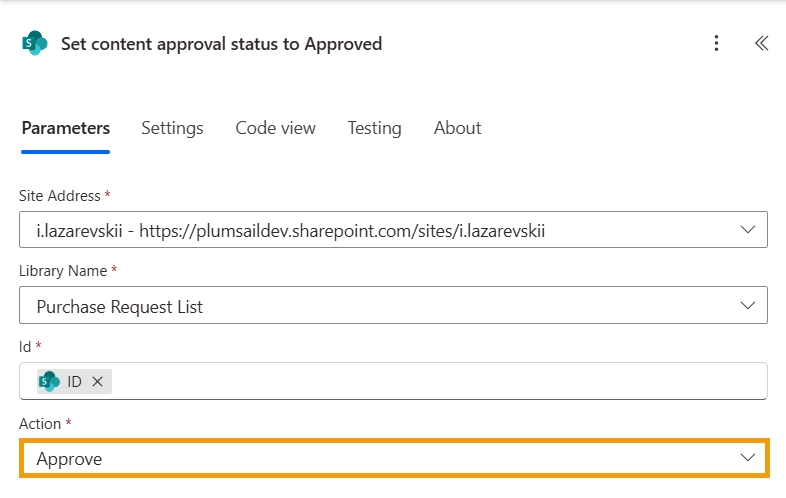The image size is (786, 498).
Task: Switch to the Parameters tab
Action: [66, 128]
